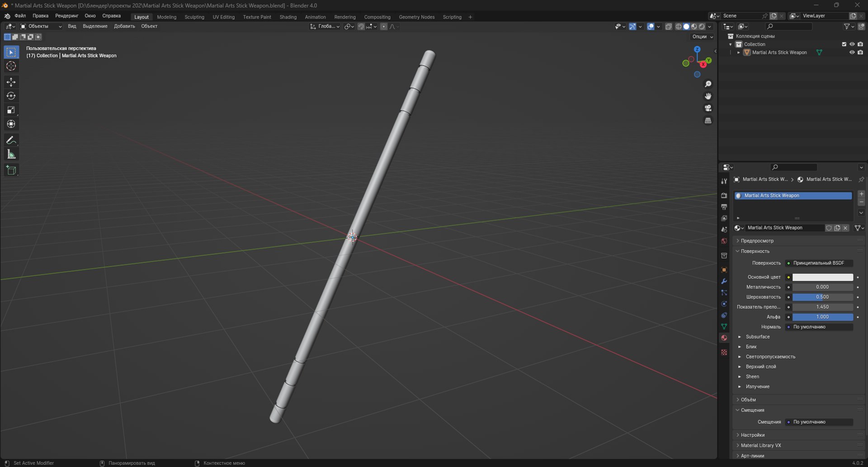Open the Texture properties checker tab

pos(724,352)
